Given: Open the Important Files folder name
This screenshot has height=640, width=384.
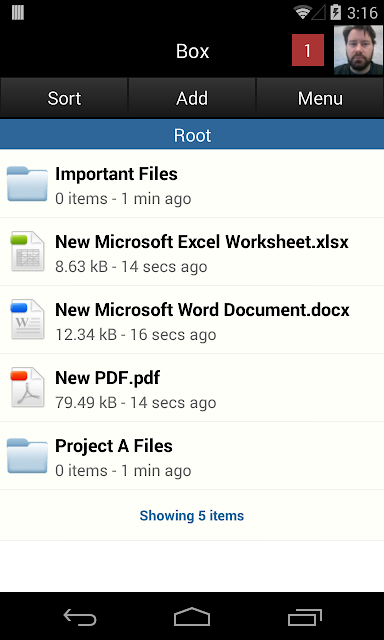Looking at the screenshot, I should (116, 174).
